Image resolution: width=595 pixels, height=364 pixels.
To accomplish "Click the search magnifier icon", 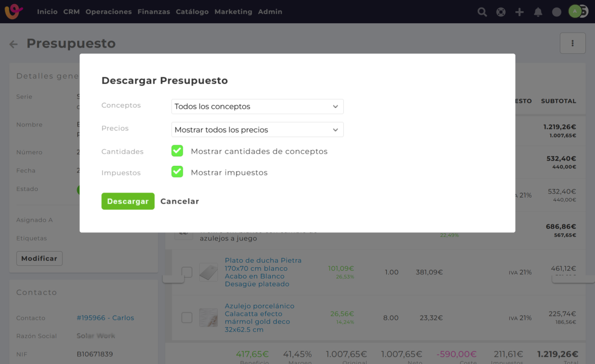I will coord(482,12).
